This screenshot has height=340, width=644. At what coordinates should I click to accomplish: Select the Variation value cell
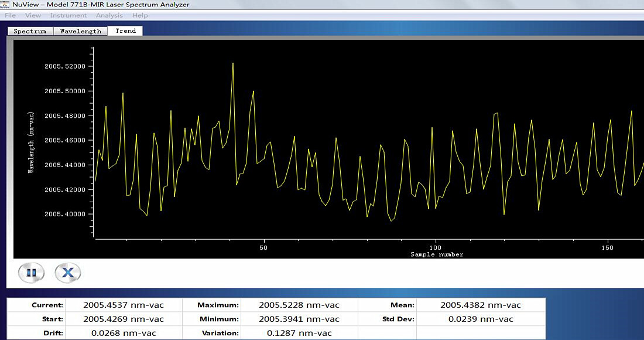[x=299, y=333]
